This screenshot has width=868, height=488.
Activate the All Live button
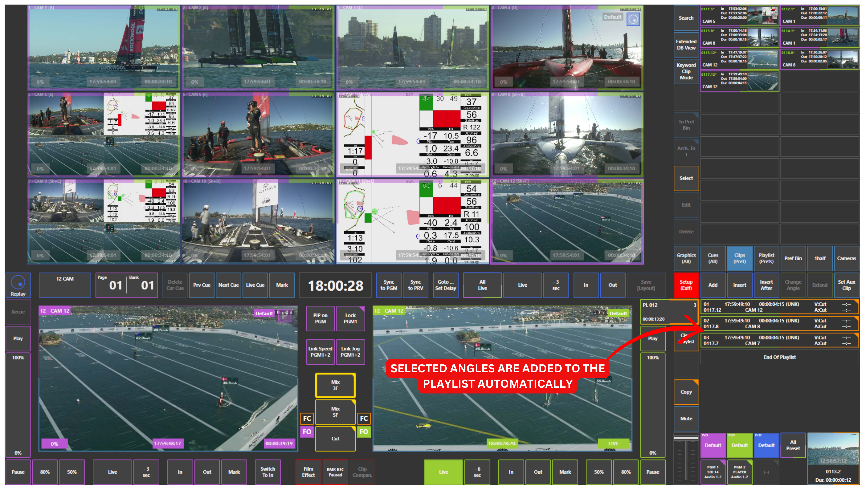482,285
